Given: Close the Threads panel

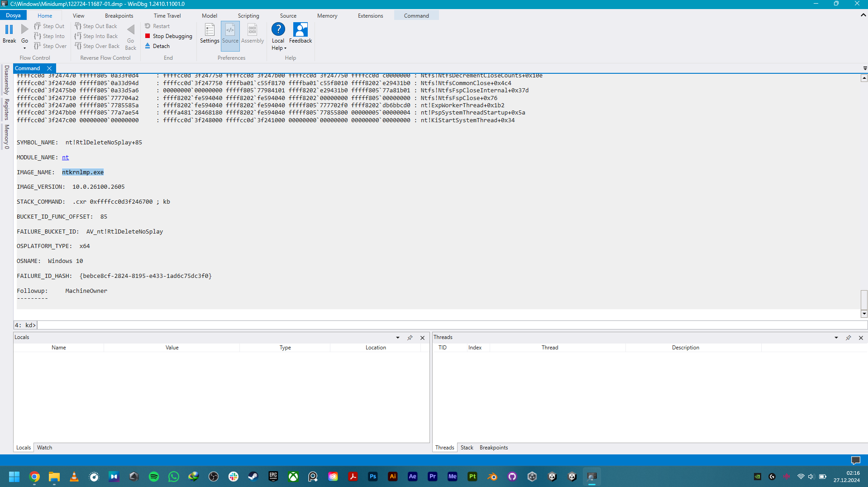Looking at the screenshot, I should [x=861, y=338].
